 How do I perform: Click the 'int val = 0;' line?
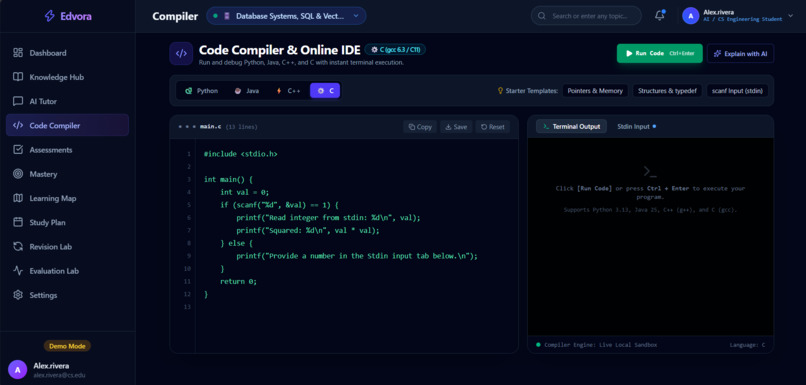[245, 192]
